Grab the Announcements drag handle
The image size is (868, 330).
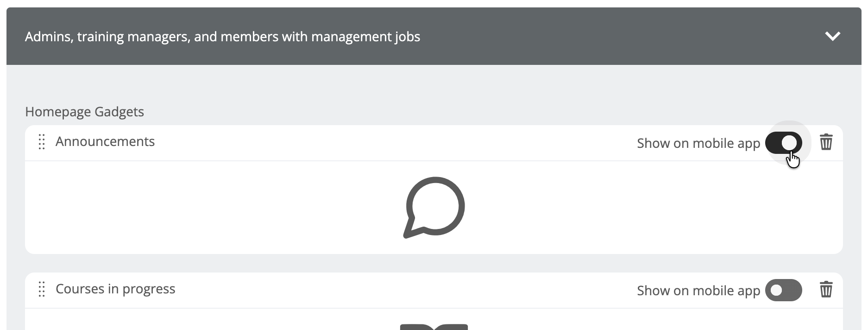42,142
